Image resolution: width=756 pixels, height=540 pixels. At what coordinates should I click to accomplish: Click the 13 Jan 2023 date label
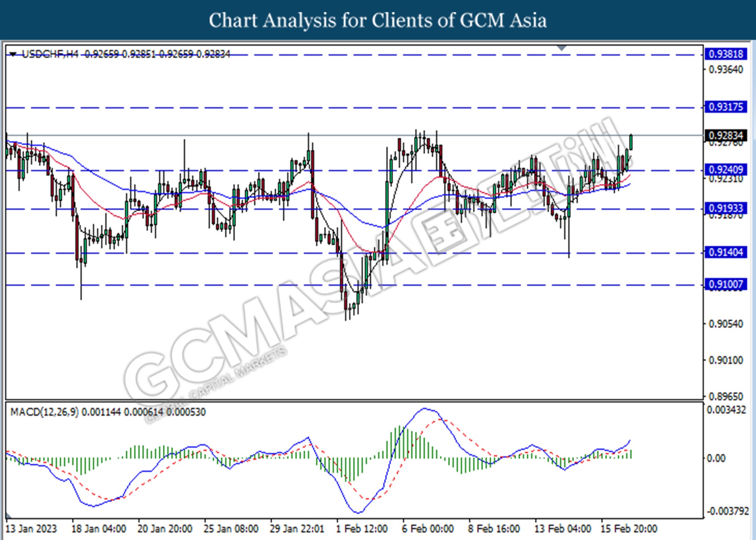pyautogui.click(x=31, y=528)
